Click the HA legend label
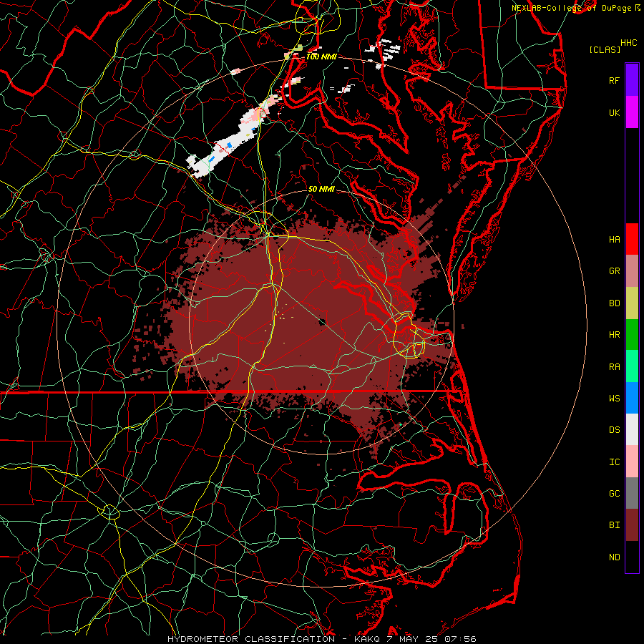This screenshot has height=644, width=644. (614, 239)
